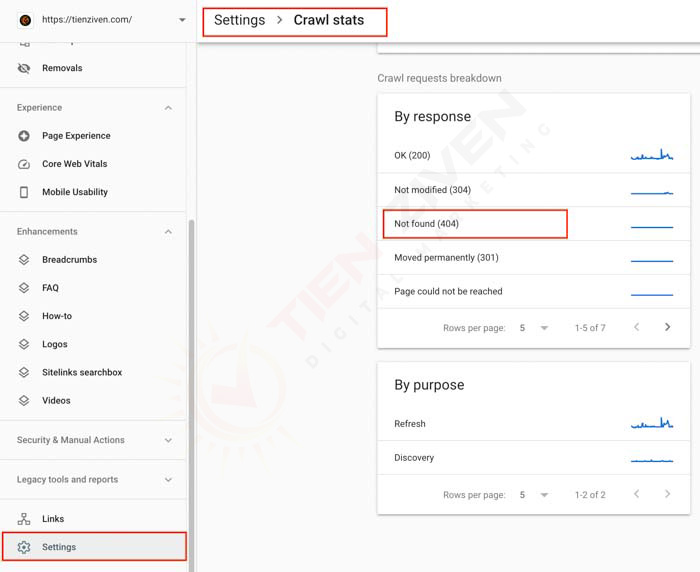Click the Mobile Usability phone icon
The height and width of the screenshot is (572, 700).
24,192
